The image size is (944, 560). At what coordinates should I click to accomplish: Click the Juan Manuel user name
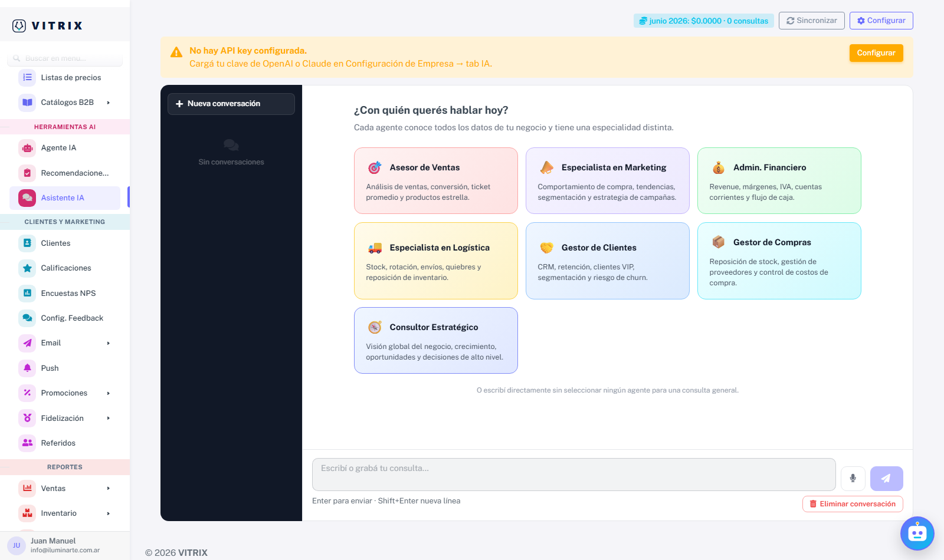click(53, 541)
